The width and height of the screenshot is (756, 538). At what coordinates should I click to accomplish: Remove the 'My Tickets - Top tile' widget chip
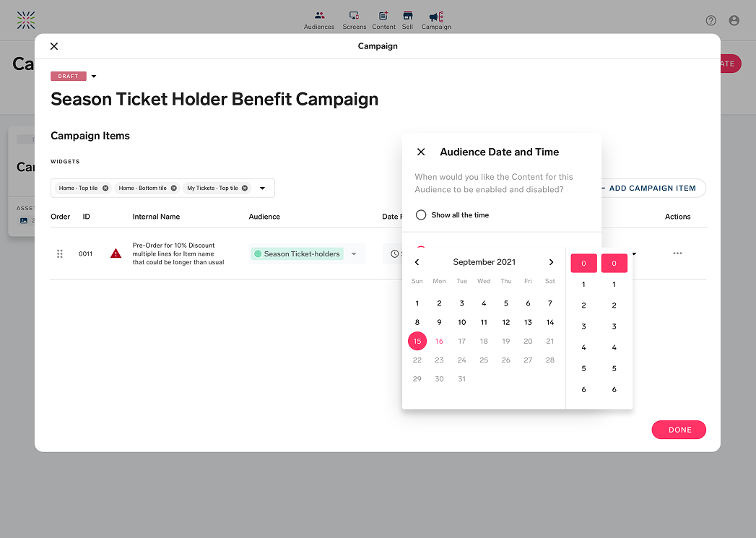[245, 188]
